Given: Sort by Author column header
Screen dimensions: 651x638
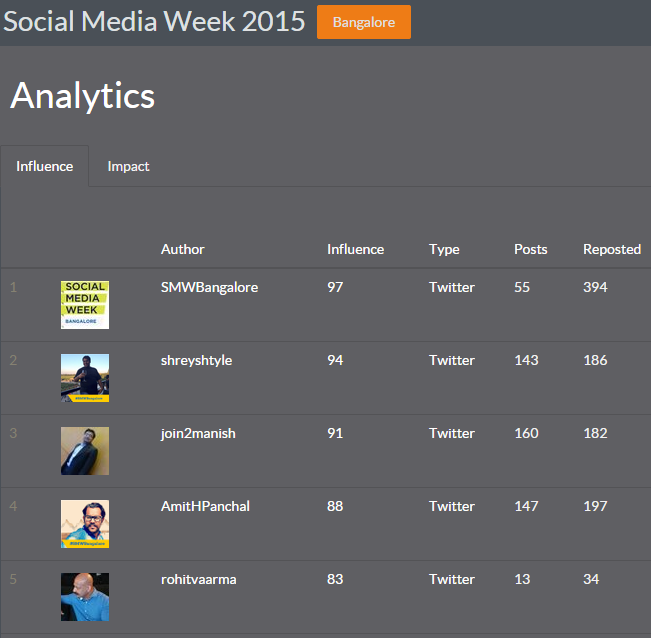Looking at the screenshot, I should tap(183, 249).
